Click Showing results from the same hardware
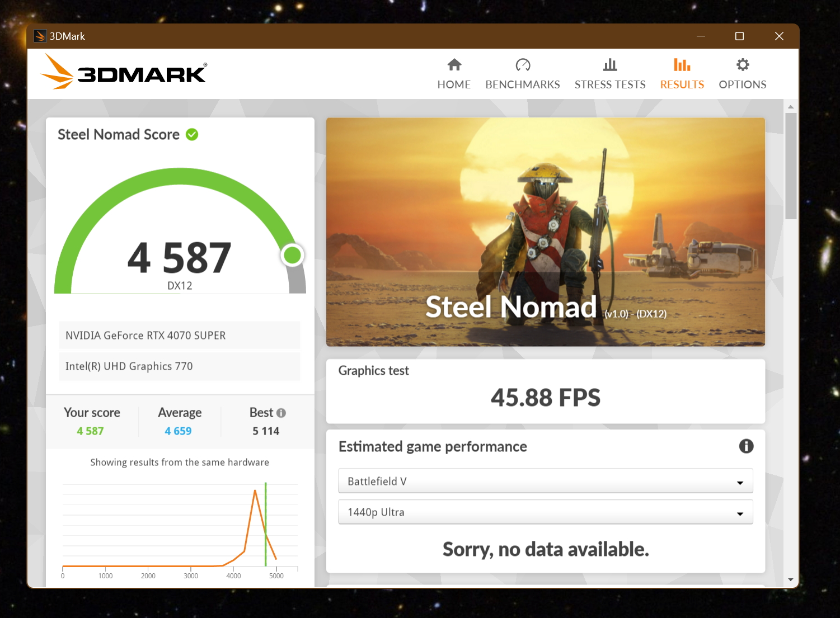This screenshot has width=840, height=618. (x=180, y=463)
